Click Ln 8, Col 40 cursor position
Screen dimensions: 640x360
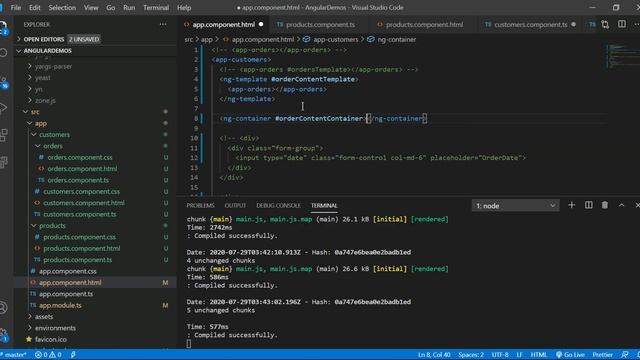(x=434, y=355)
